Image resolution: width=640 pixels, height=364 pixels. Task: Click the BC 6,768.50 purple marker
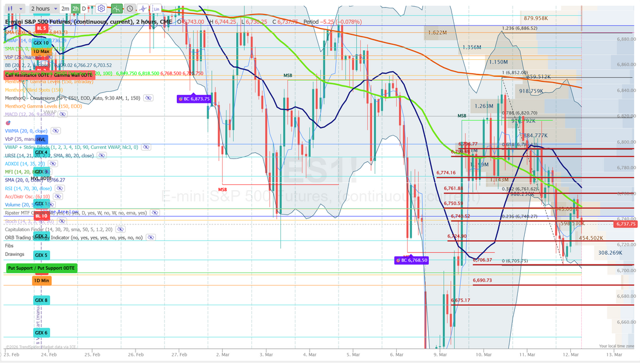pos(411,260)
